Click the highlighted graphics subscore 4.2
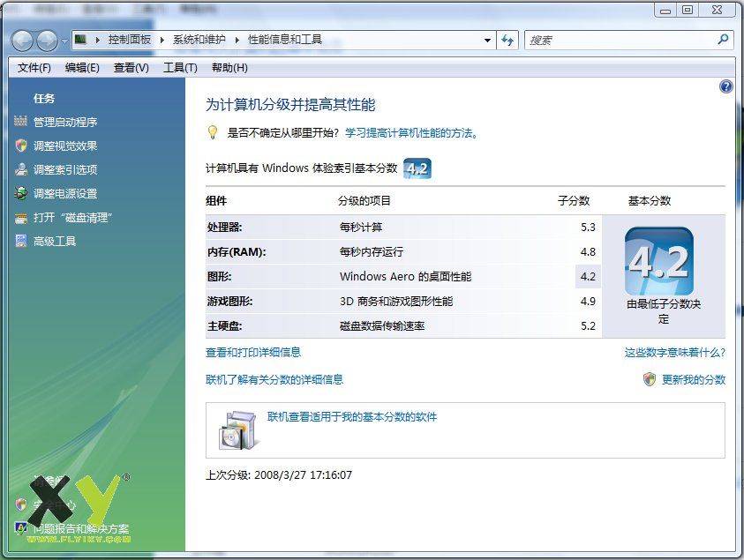Image resolution: width=744 pixels, height=560 pixels. click(588, 276)
